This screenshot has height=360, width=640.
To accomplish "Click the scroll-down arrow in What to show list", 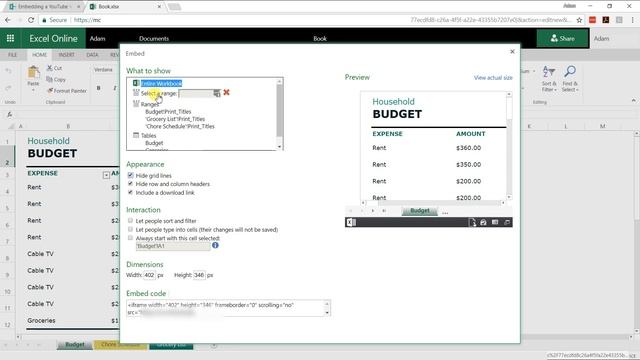I will (x=280, y=147).
